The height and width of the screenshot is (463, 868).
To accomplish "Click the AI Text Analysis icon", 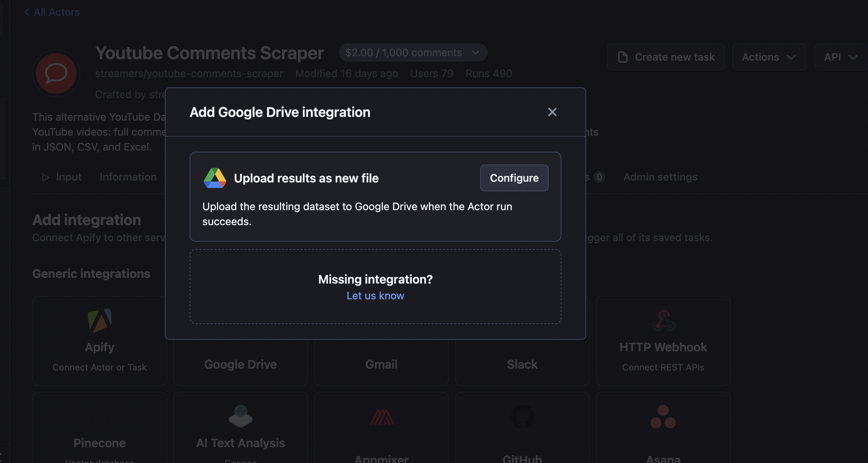I will click(241, 416).
